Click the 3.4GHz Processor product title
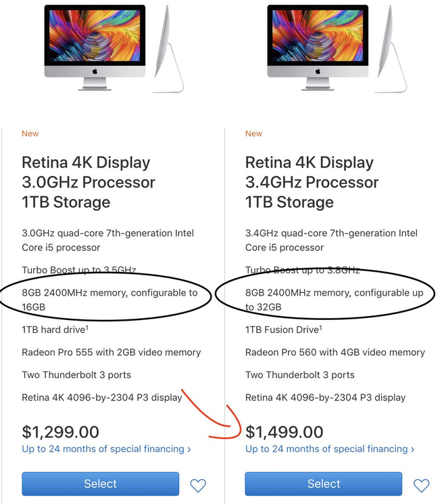This screenshot has width=446, height=504. 312,182
